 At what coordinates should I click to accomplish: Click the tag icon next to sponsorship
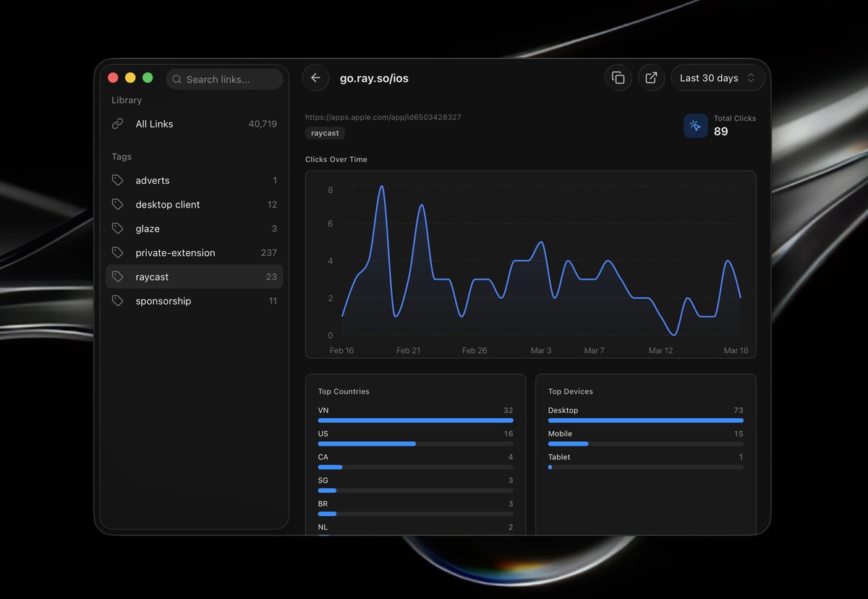click(x=118, y=301)
